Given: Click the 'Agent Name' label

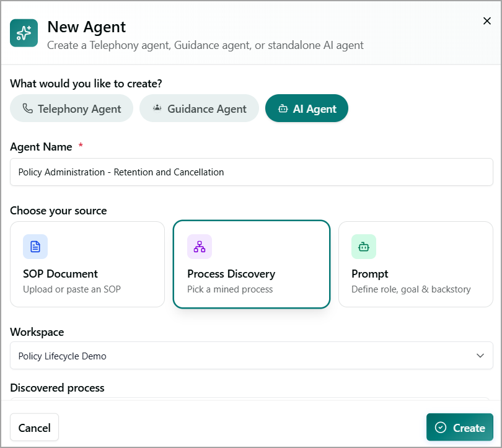Looking at the screenshot, I should tap(41, 147).
